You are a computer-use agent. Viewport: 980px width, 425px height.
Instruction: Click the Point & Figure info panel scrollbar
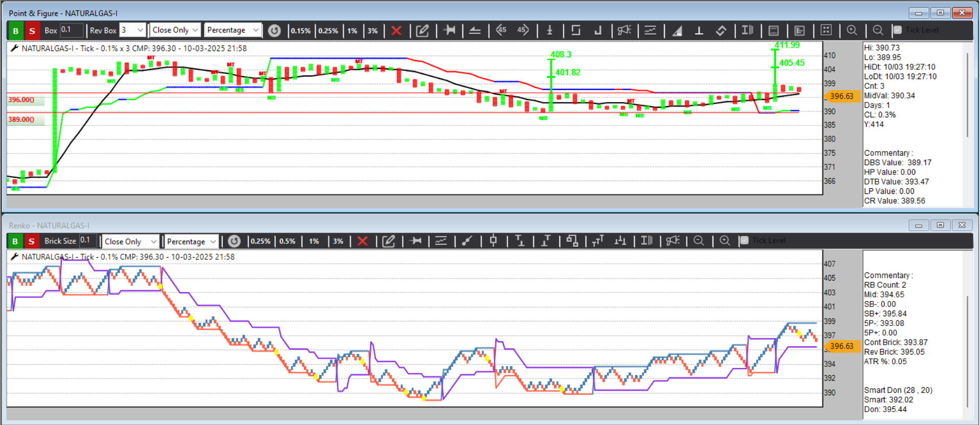click(968, 94)
